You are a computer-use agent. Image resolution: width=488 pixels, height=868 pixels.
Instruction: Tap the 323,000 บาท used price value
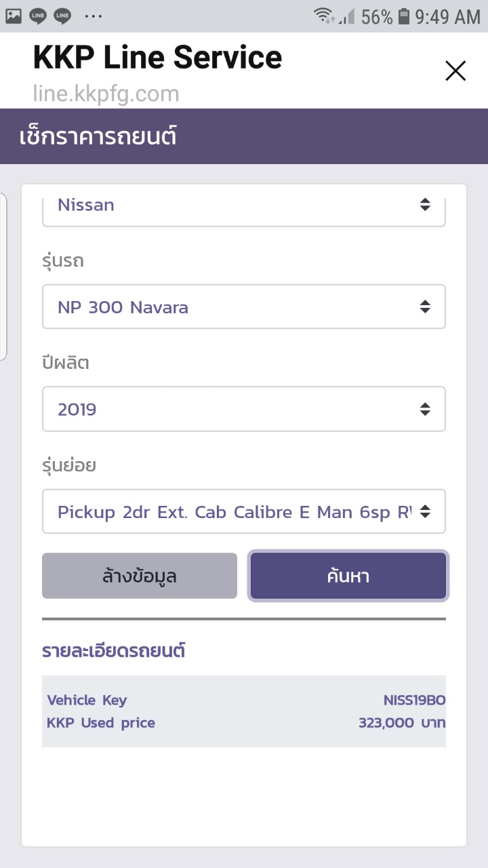point(402,723)
